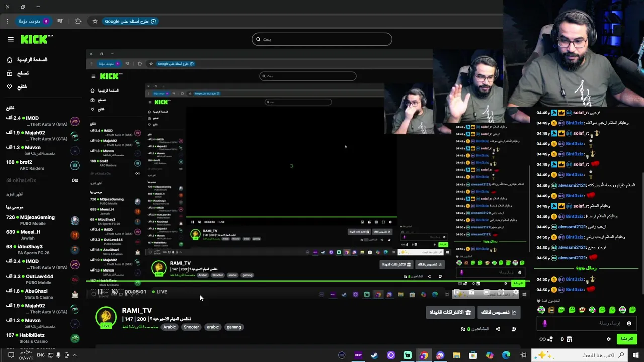Jump to رسائل جديدة new messages
Image resolution: width=644 pixels, height=362 pixels.
pyautogui.click(x=586, y=268)
